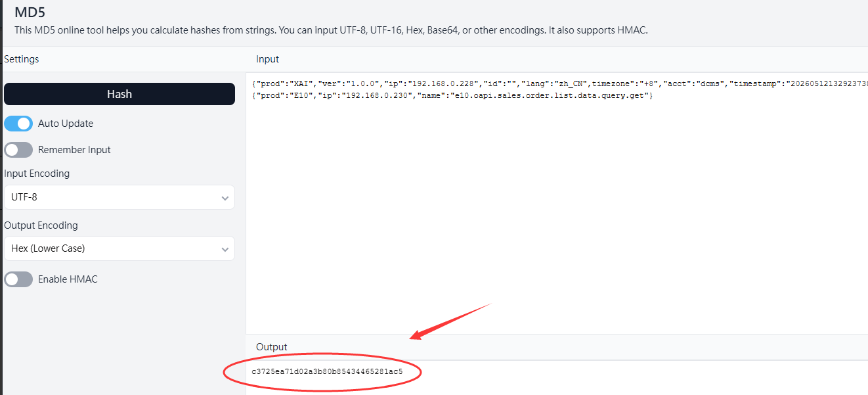868x395 pixels.
Task: Click the MD5 hash result in the Output field
Action: [x=327, y=372]
